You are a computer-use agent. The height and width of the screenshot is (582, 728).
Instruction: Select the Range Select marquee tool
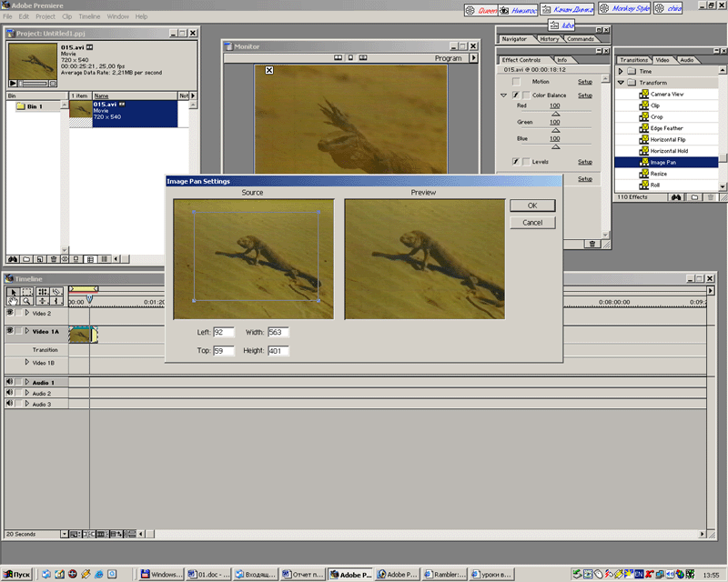coord(27,291)
